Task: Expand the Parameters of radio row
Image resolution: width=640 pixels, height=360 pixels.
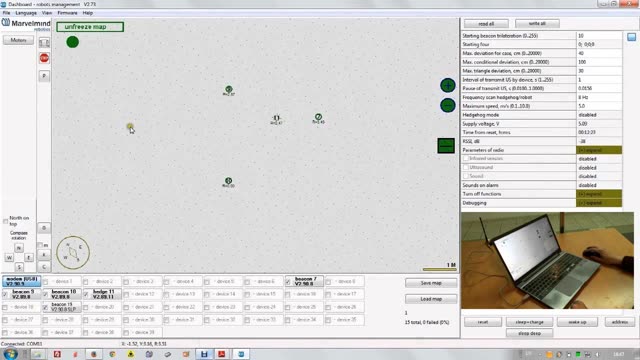Action: [599, 150]
